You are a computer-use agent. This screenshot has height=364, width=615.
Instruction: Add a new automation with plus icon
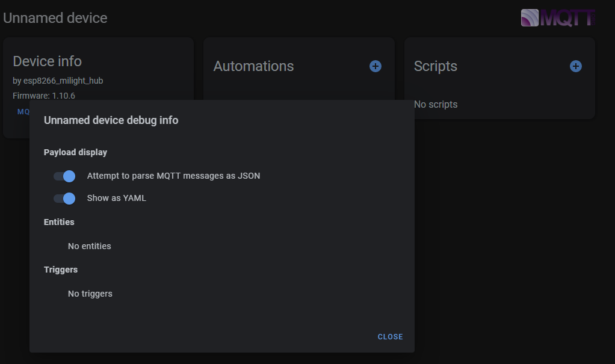point(375,66)
